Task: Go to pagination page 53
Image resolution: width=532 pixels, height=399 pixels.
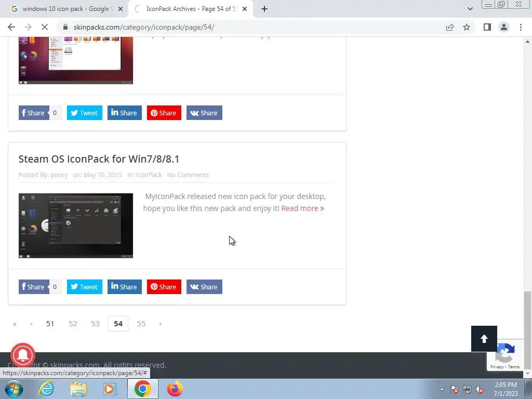Action: coord(96,324)
